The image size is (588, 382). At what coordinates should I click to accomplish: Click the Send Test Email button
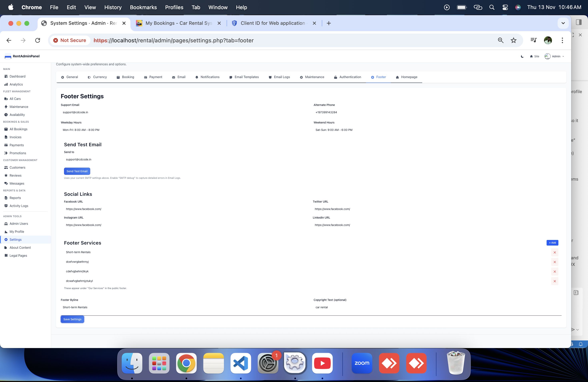[77, 171]
